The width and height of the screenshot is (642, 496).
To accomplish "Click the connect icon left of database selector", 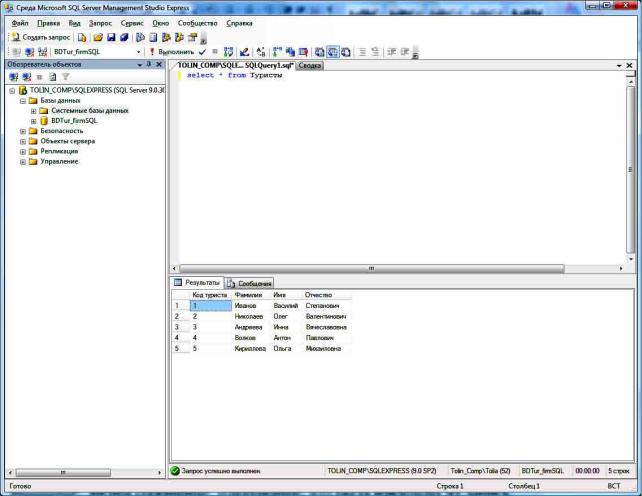I will click(x=16, y=52).
